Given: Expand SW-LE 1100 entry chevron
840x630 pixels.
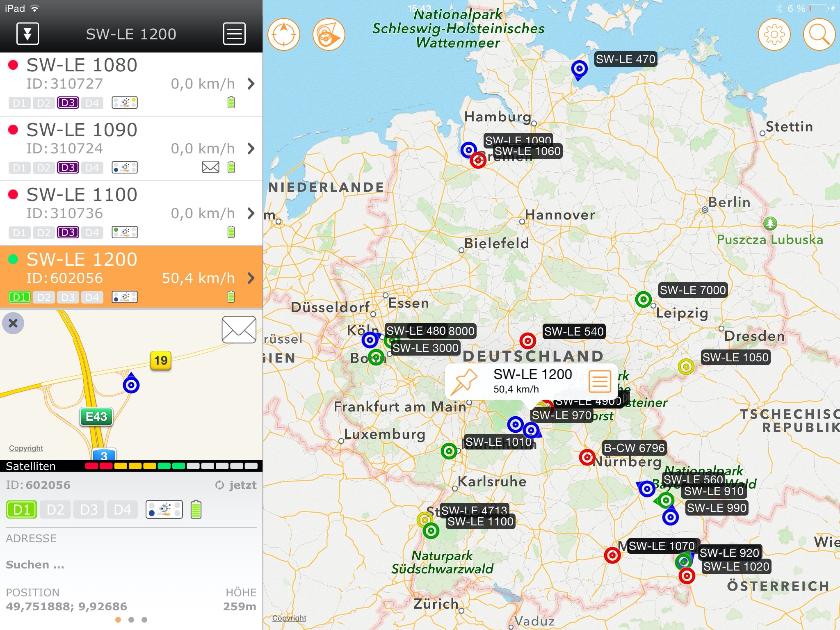Looking at the screenshot, I should pyautogui.click(x=251, y=213).
